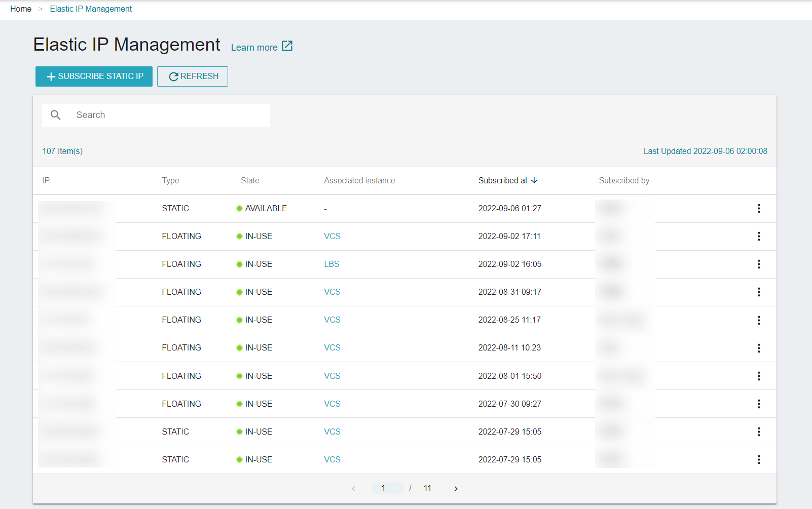Open actions menu for 2022-09-02 17:11 row
812x509 pixels.
tap(759, 237)
